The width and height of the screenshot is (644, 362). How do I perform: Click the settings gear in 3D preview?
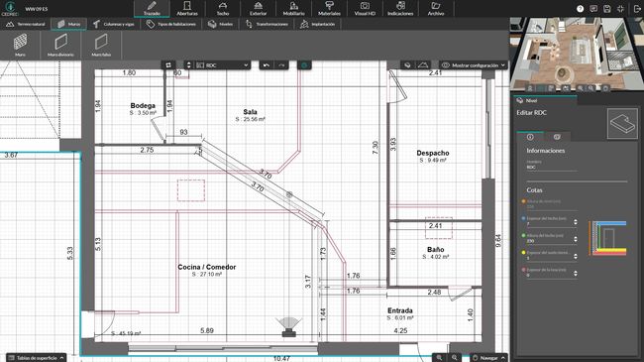(x=605, y=88)
